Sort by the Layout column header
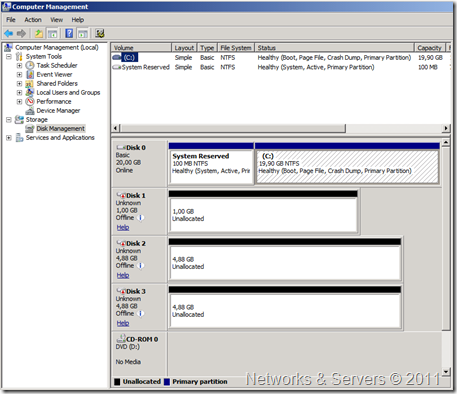 tap(184, 48)
